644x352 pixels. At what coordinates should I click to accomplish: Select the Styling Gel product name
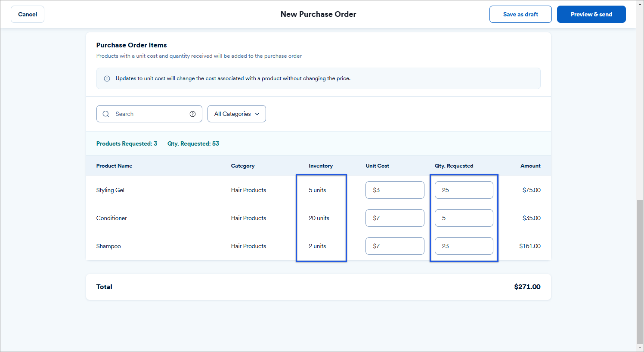[x=110, y=190]
